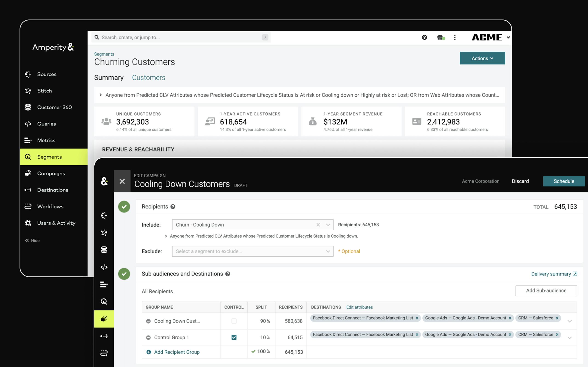Image resolution: width=588 pixels, height=367 pixels.
Task: Click the Recipients help icon
Action: coord(173,207)
